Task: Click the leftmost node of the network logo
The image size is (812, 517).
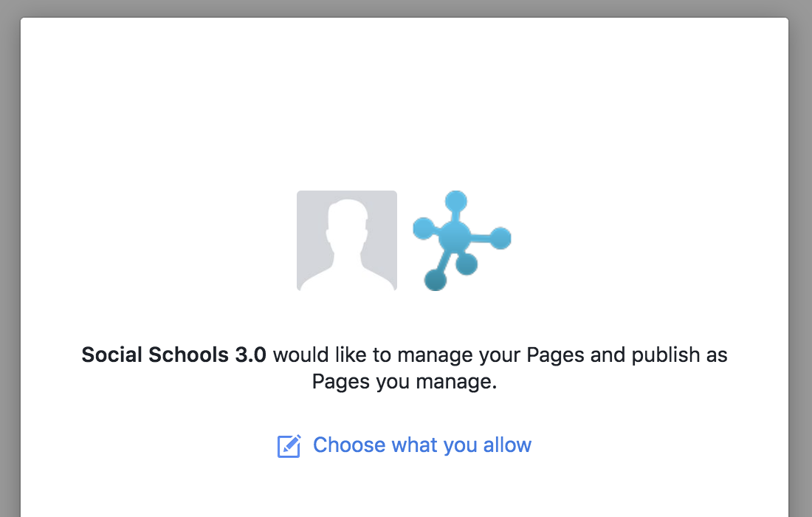Action: pyautogui.click(x=424, y=230)
